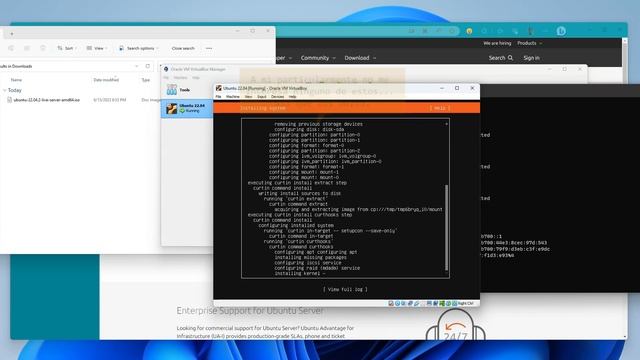Open the View menu in Ubuntu VM window
The height and width of the screenshot is (360, 640).
[x=248, y=97]
